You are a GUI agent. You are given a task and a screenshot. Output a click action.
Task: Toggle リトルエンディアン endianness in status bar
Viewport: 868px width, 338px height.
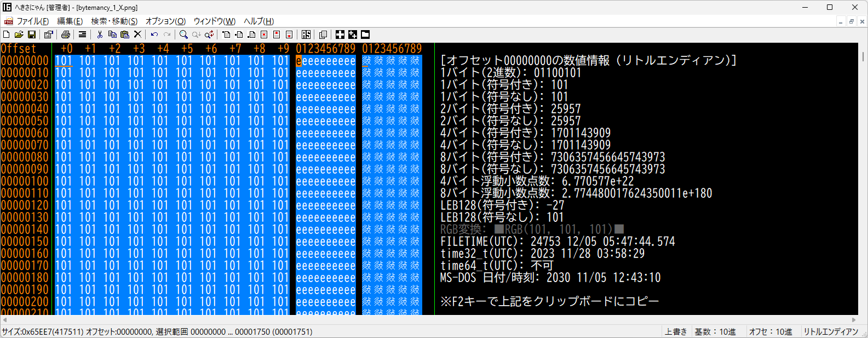(831, 332)
